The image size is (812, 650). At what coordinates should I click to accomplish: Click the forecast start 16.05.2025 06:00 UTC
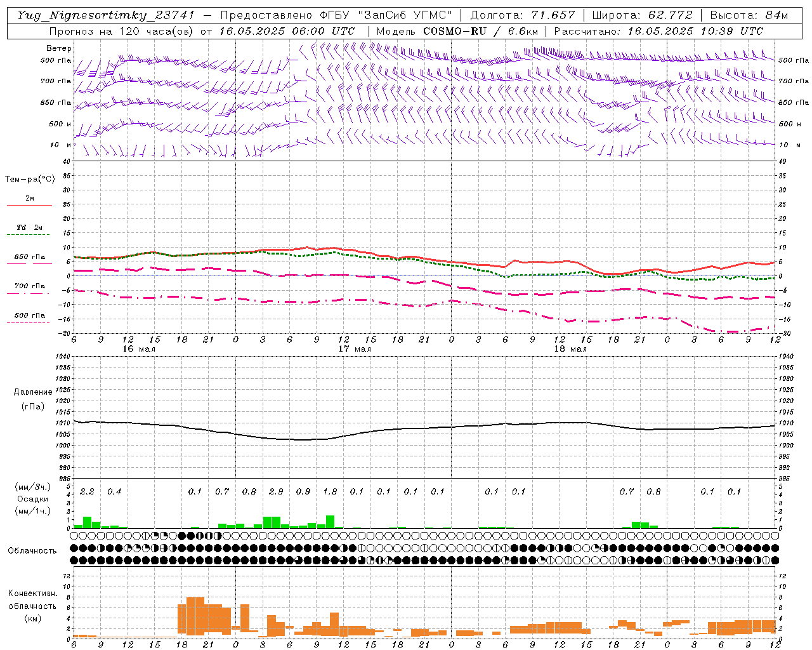pyautogui.click(x=287, y=31)
